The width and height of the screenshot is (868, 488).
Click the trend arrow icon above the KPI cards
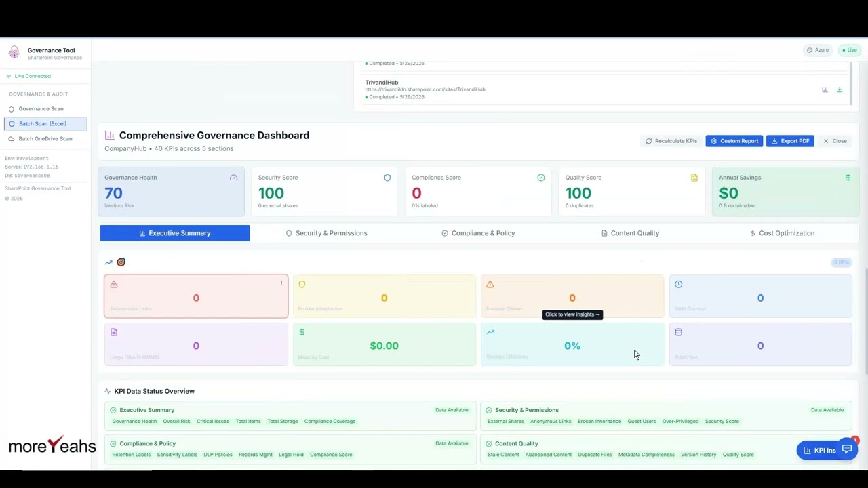[x=108, y=262]
